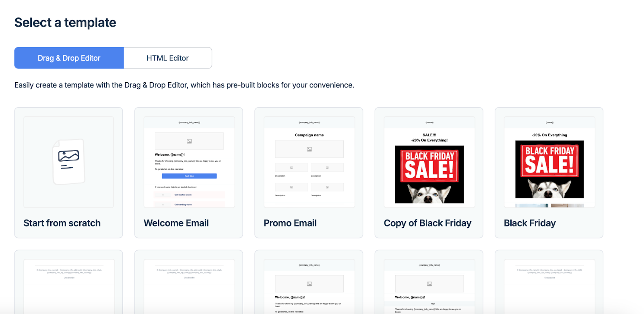Click the image icon inside Welcome Email preview

[189, 141]
